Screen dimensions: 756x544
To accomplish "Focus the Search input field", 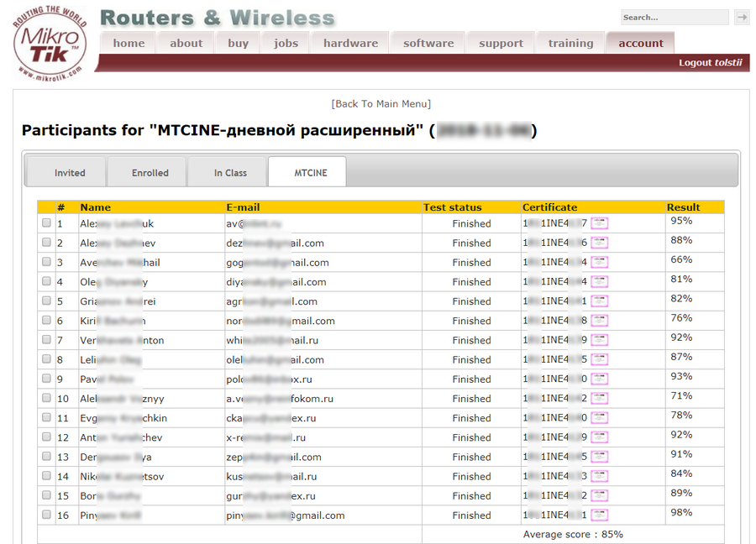I will tap(675, 18).
